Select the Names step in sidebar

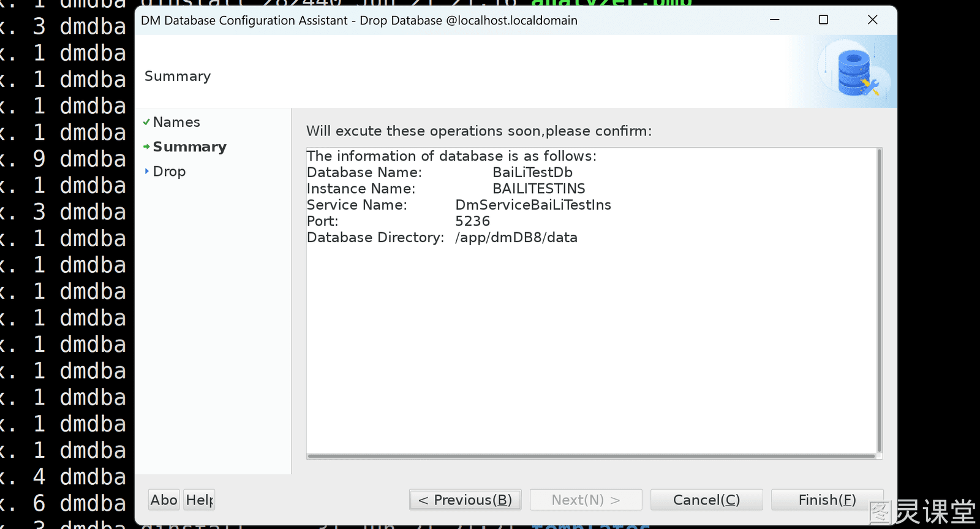(x=176, y=122)
